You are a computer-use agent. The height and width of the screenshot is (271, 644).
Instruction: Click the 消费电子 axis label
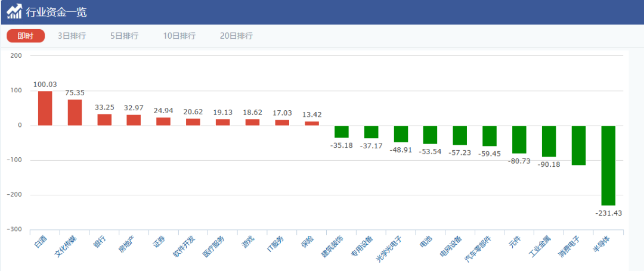pos(569,247)
